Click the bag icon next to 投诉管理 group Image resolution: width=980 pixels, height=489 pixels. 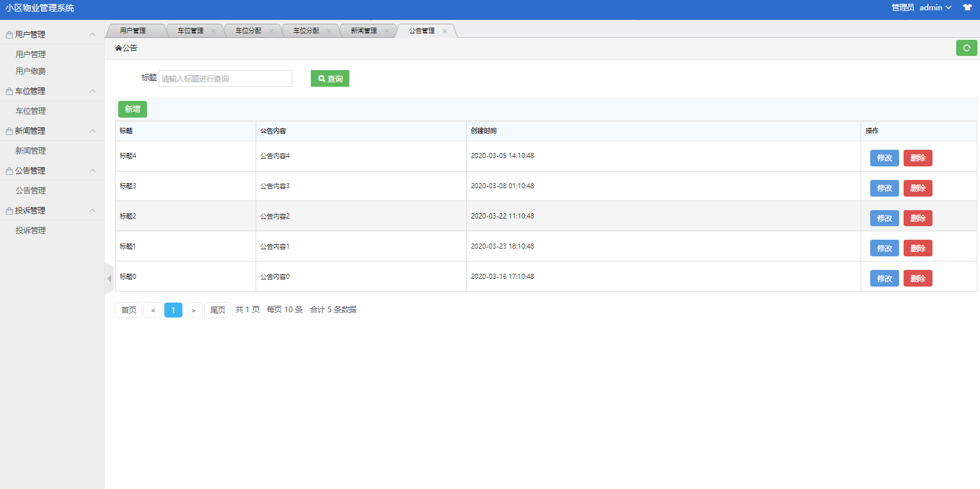click(x=9, y=211)
